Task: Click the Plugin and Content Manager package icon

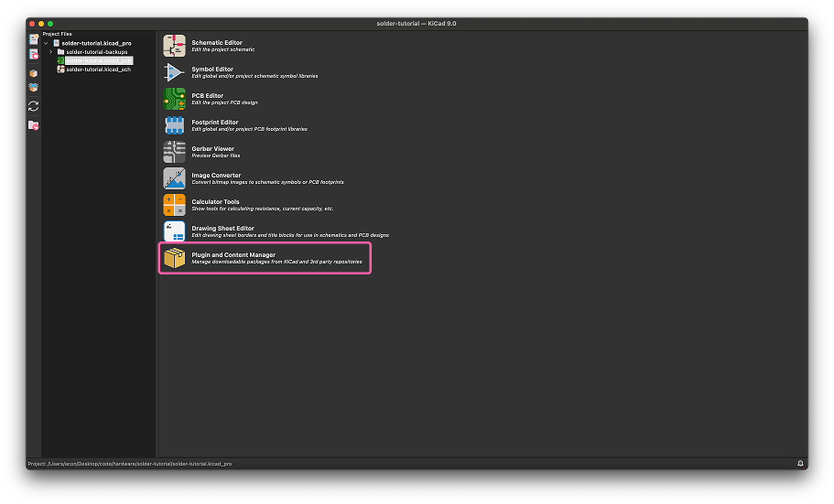Action: 174,259
